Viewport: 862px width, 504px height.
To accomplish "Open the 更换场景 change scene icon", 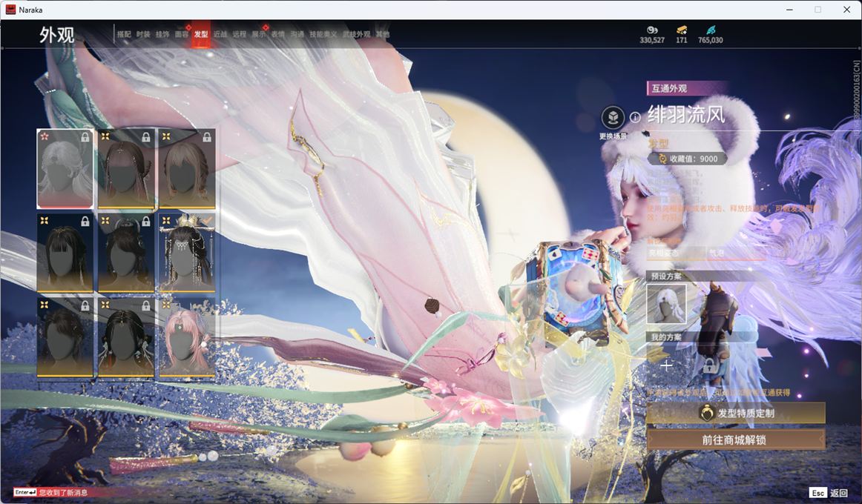I will point(613,118).
